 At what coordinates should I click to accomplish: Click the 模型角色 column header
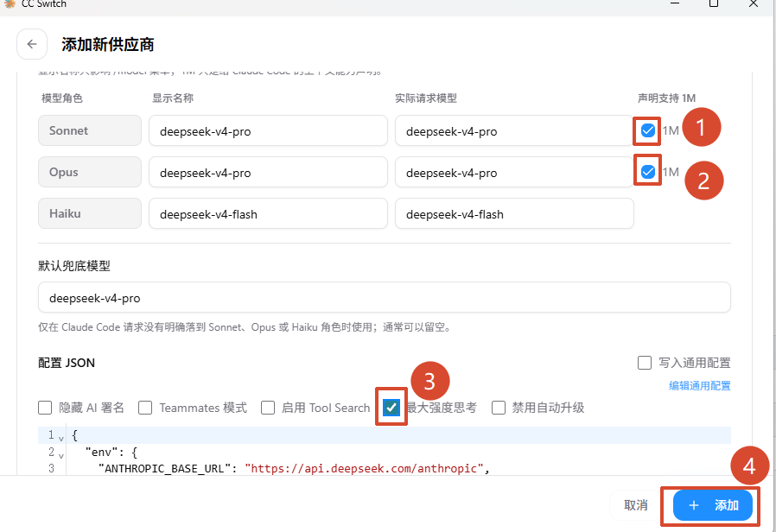click(62, 98)
